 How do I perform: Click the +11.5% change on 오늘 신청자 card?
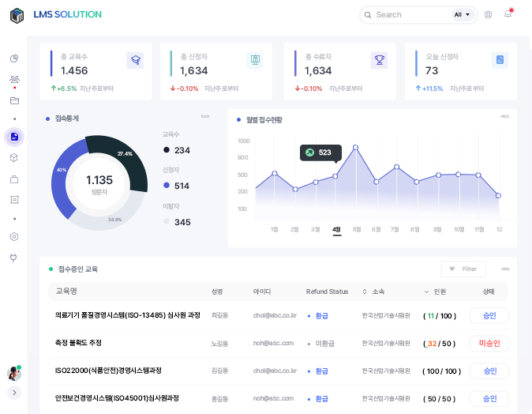click(429, 88)
